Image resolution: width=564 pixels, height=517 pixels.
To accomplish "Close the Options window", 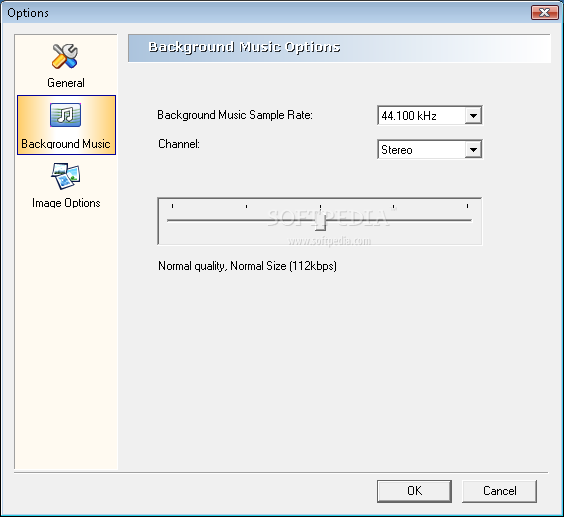I will (x=545, y=13).
